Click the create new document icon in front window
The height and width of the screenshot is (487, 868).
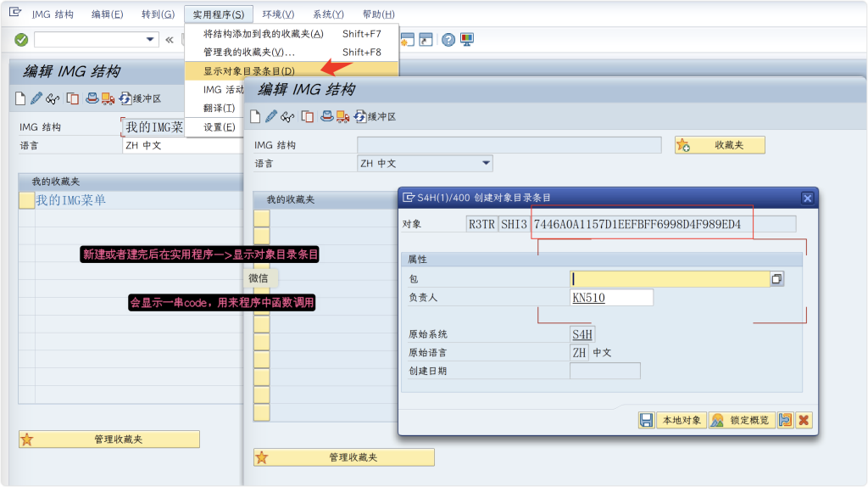[255, 116]
